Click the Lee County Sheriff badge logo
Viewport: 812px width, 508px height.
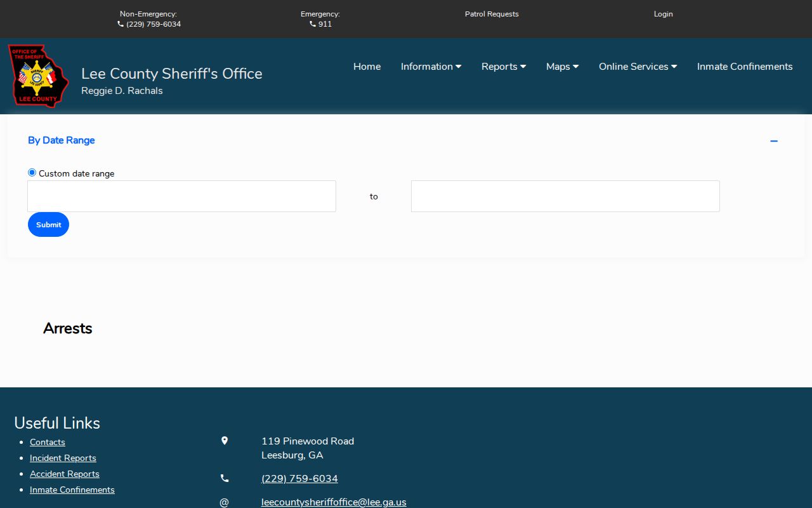tap(38, 76)
